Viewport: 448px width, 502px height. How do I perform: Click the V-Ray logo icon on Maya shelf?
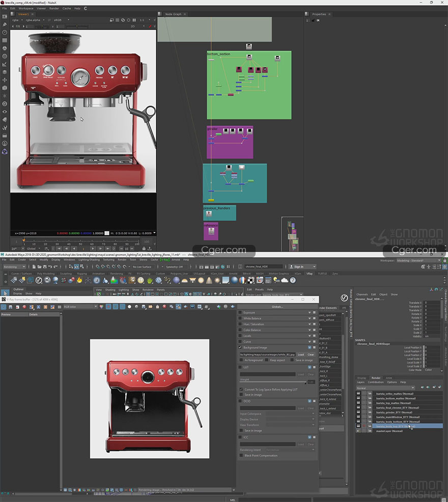pos(39,281)
